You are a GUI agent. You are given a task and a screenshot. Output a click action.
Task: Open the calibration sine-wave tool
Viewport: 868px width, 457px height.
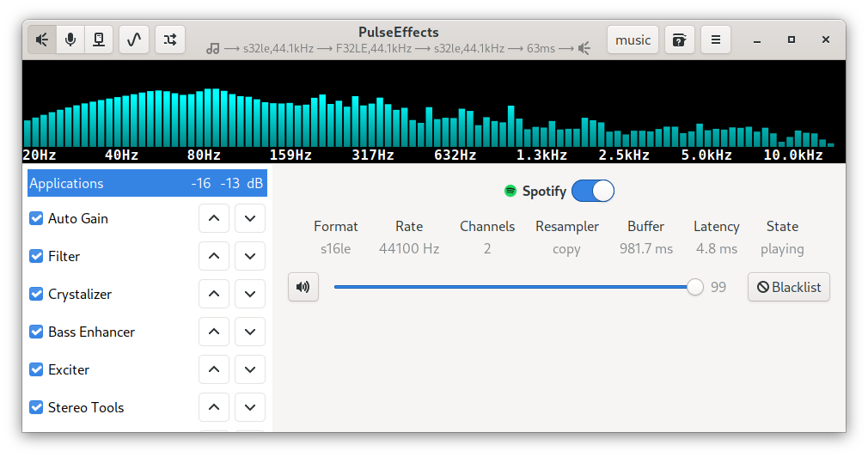pos(134,40)
